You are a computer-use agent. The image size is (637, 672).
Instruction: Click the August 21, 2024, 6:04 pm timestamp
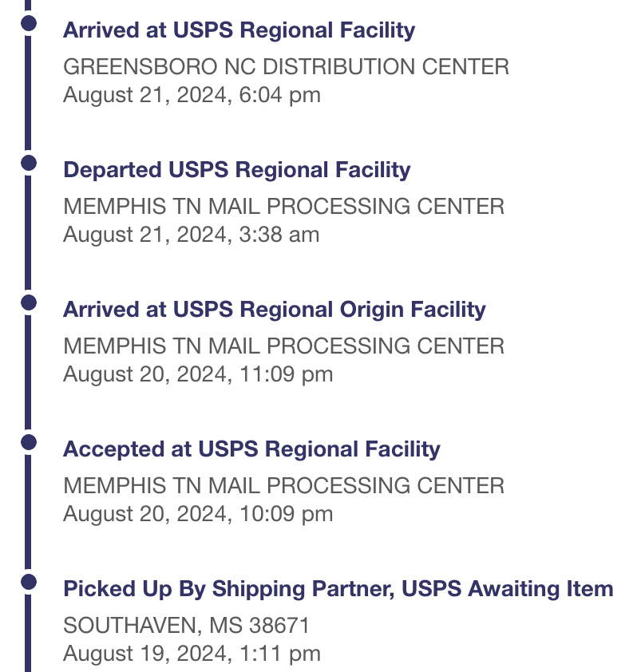[192, 95]
